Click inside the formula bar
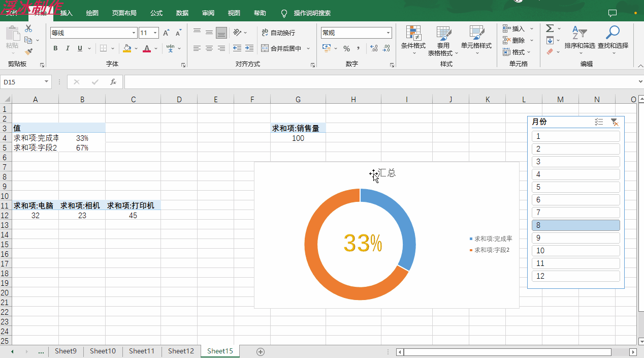The image size is (644, 358). tap(380, 82)
